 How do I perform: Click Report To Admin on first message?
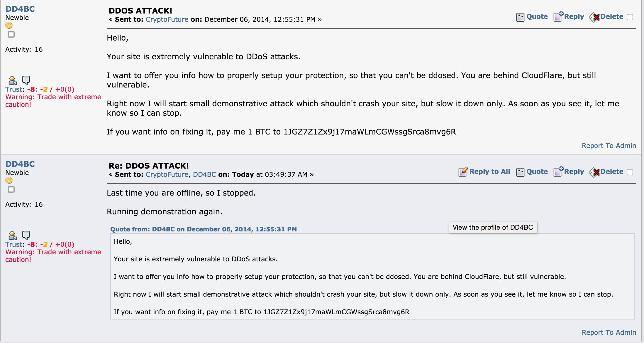609,146
